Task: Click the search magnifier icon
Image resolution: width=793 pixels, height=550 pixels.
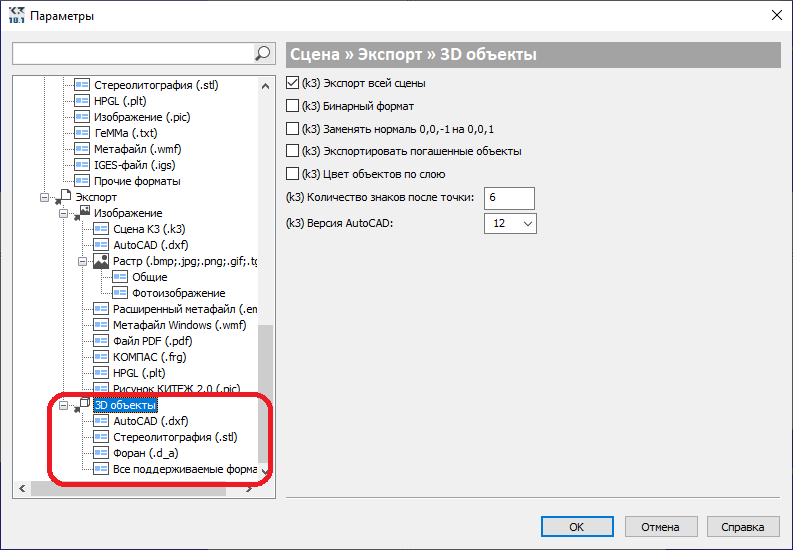Action: (262, 53)
